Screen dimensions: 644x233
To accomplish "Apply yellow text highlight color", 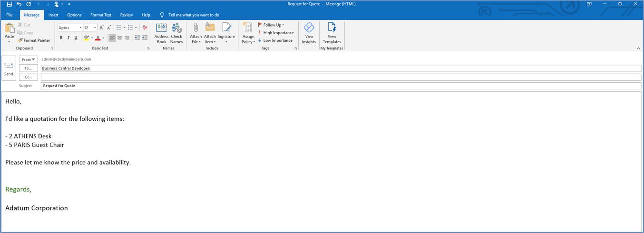I will tap(86, 38).
